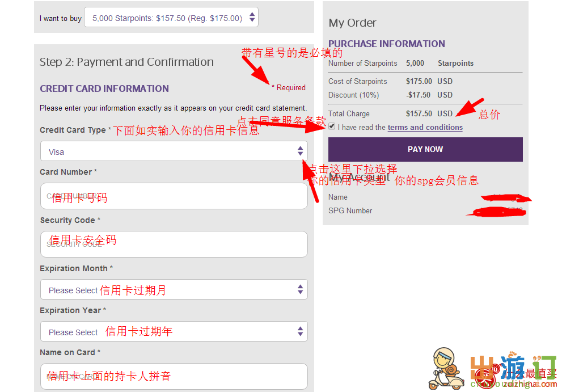Image resolution: width=562 pixels, height=392 pixels.
Task: Click the Discount (10%) label
Action: (353, 95)
